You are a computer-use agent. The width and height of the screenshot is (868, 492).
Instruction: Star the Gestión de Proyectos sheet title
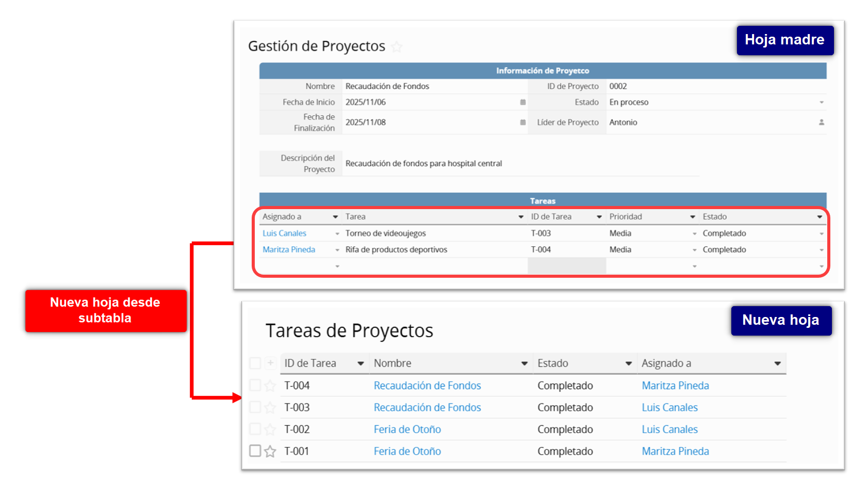tap(396, 47)
